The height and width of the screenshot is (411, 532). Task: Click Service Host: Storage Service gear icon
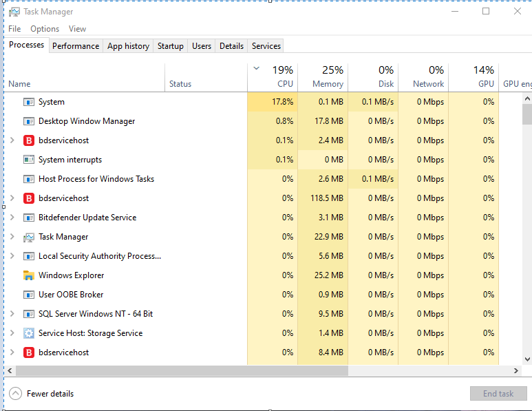29,333
